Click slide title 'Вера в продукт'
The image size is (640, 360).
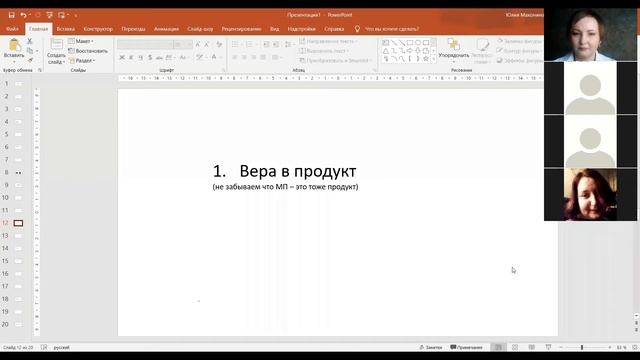tap(298, 171)
